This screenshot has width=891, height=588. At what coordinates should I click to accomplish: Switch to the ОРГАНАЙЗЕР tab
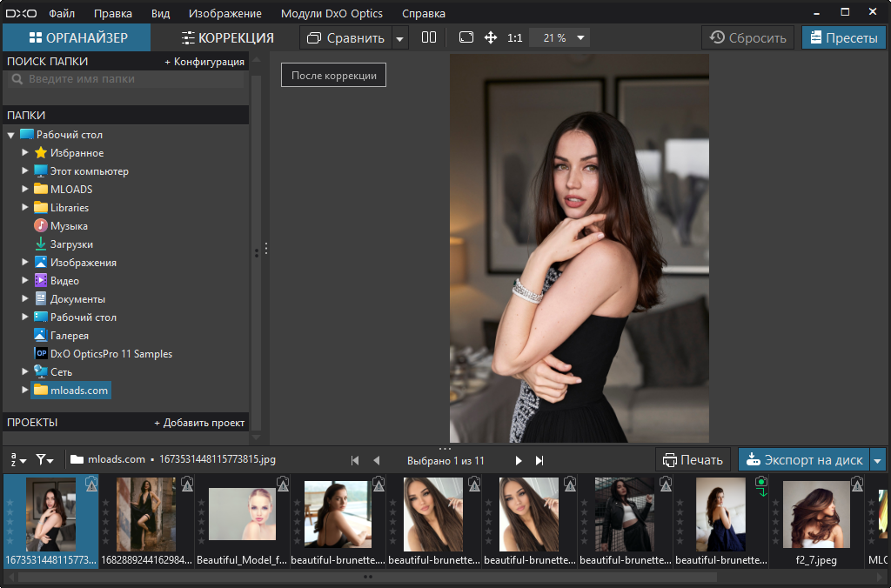click(x=77, y=38)
